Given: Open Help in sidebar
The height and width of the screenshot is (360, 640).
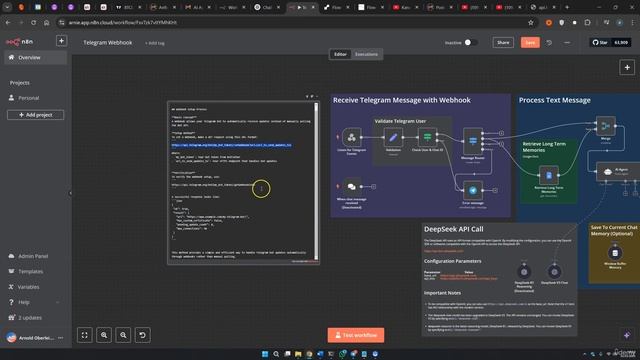Looking at the screenshot, I should pos(36,302).
